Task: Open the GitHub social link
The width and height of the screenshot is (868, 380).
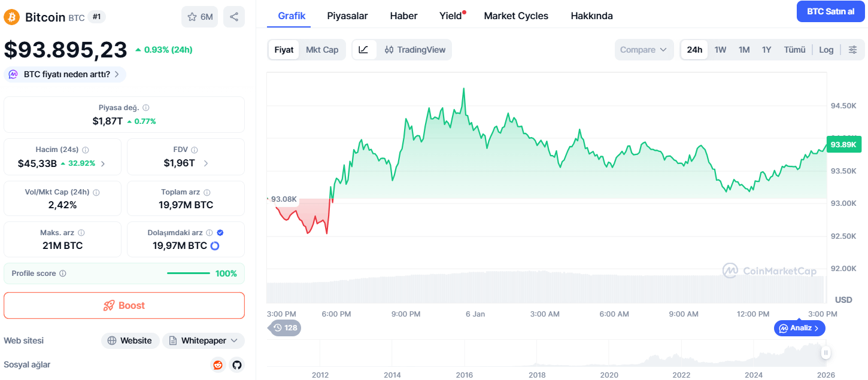Action: pos(237,364)
